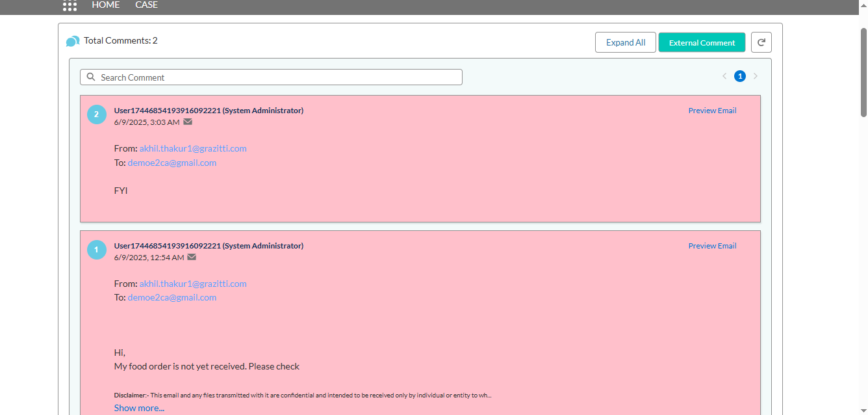Focus the Search Comment input field
Viewport: 868px width, 415px height.
[x=279, y=77]
